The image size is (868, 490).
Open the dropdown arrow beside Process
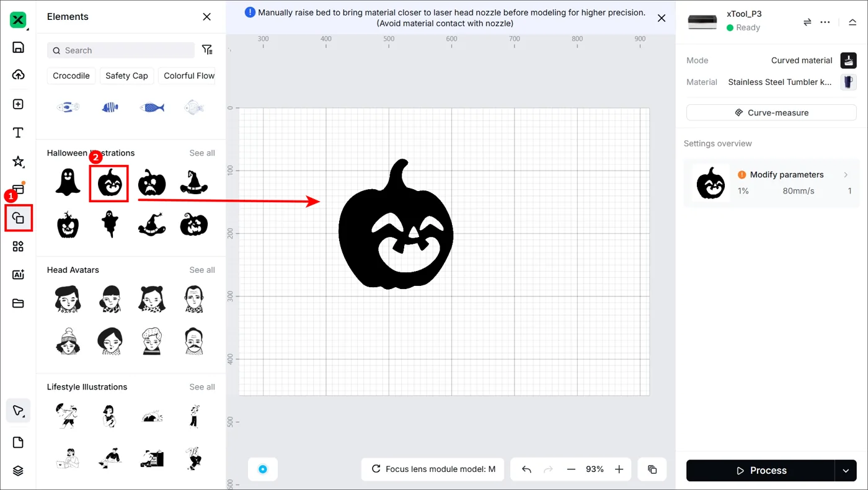click(x=846, y=470)
